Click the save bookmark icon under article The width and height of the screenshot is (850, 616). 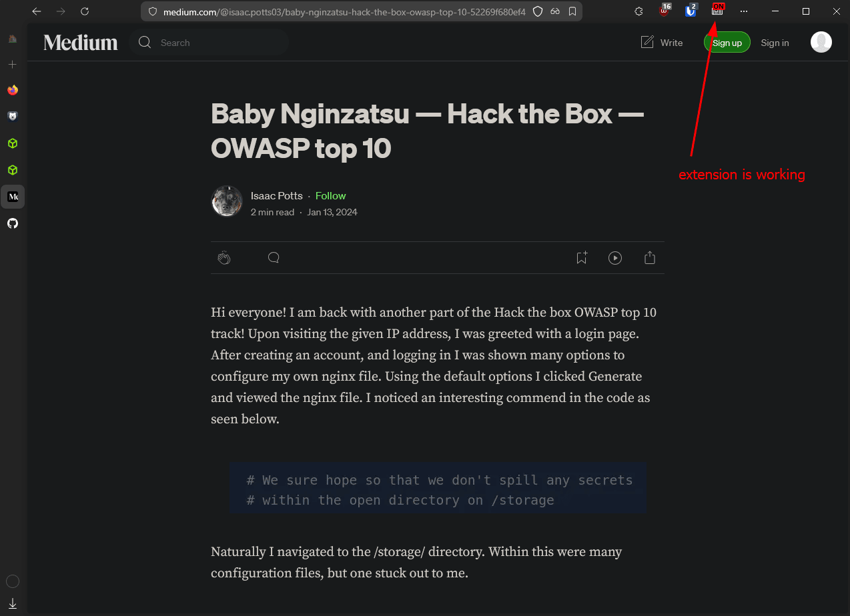point(582,258)
